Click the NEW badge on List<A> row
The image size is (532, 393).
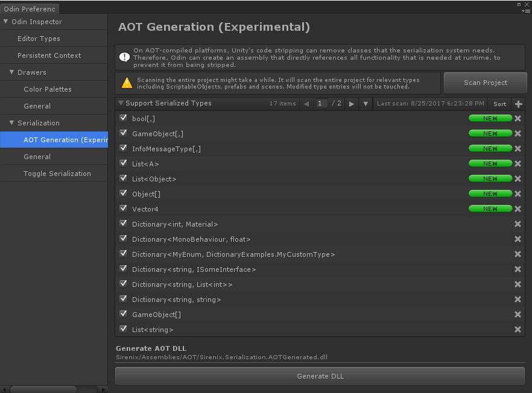tap(490, 163)
